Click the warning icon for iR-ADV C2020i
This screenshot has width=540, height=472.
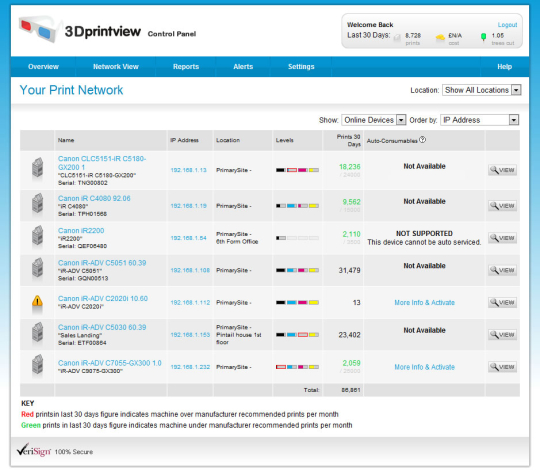pos(37,301)
